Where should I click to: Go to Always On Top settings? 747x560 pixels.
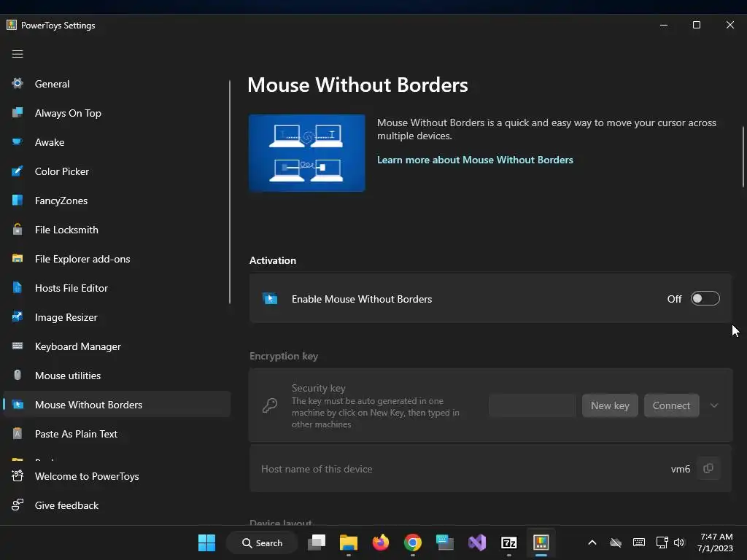click(x=116, y=113)
